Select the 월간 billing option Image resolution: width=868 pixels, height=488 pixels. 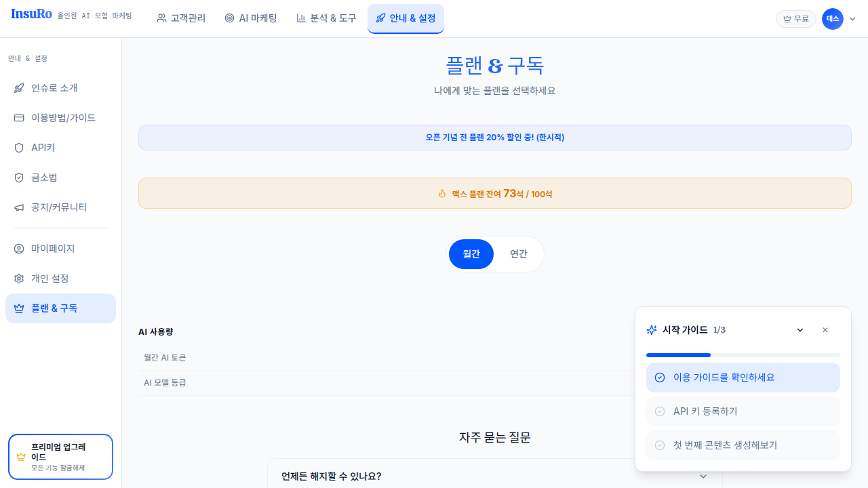[x=471, y=254]
